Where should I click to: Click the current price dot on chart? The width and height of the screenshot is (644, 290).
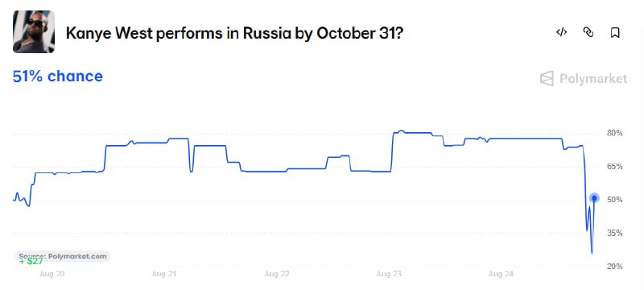tap(594, 198)
